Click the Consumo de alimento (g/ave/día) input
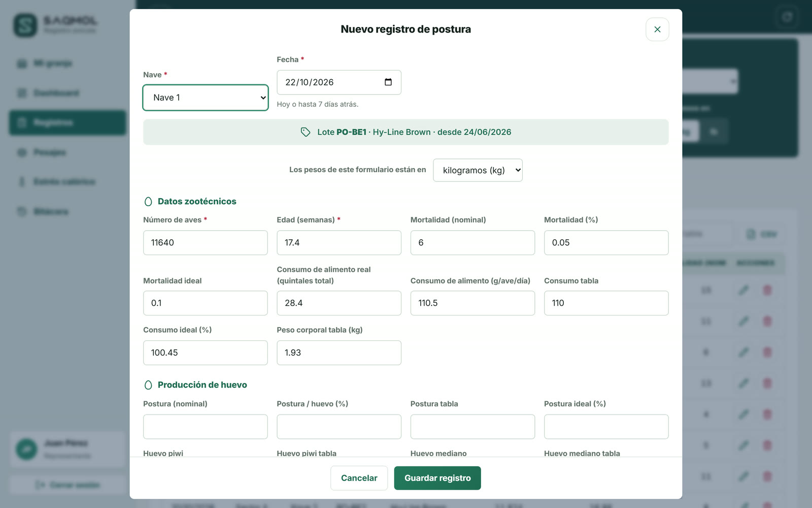The height and width of the screenshot is (508, 812). tap(472, 303)
